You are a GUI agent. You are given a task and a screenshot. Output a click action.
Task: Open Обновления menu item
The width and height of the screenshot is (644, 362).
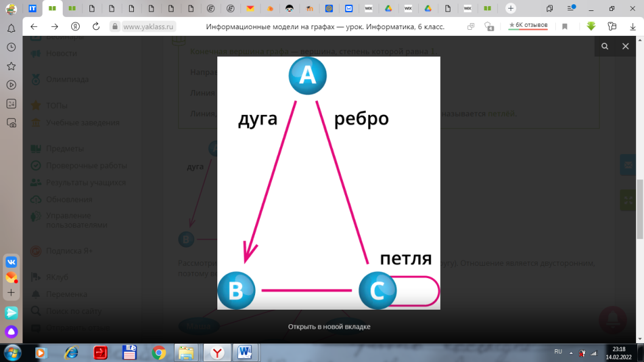69,200
